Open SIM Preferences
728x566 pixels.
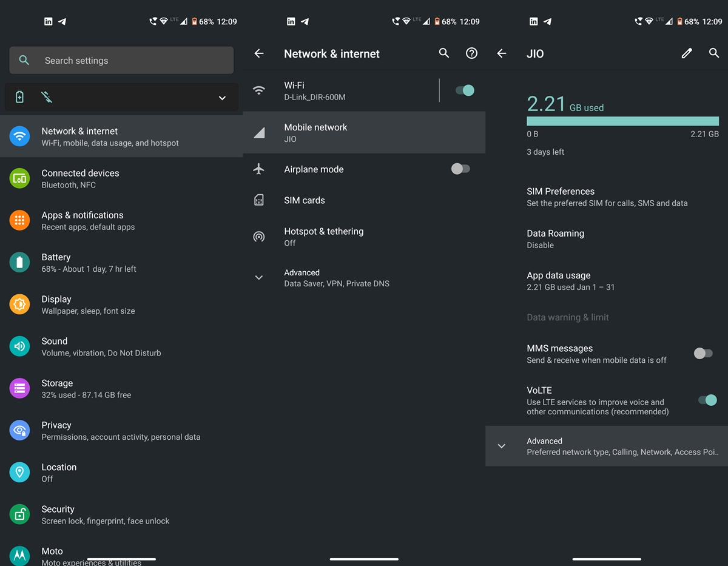pyautogui.click(x=607, y=197)
